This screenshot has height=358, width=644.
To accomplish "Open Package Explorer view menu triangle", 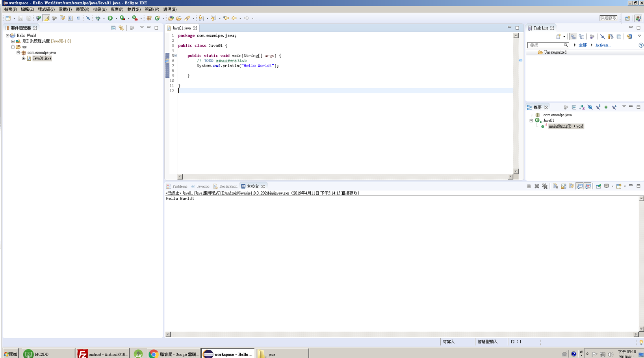I will point(142,28).
